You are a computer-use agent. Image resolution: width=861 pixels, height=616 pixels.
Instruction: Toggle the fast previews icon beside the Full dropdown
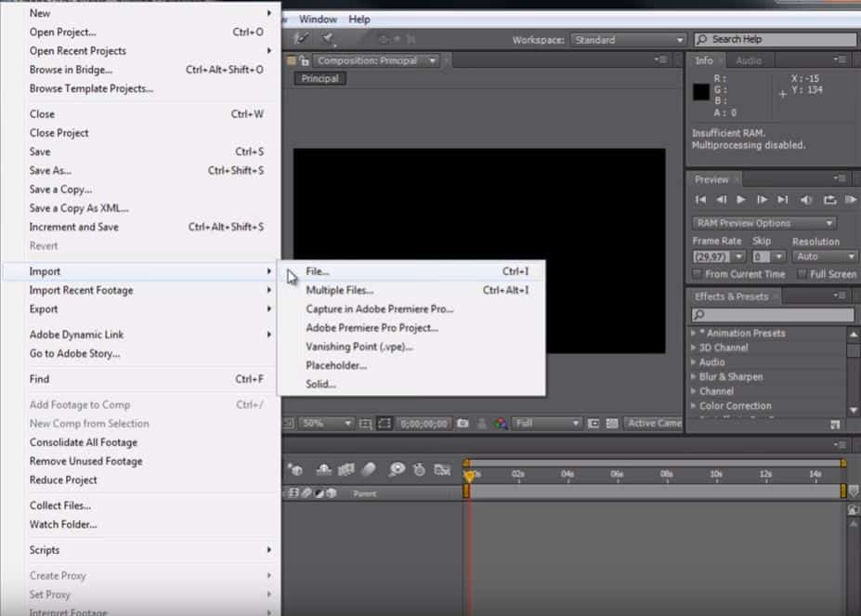coord(594,424)
